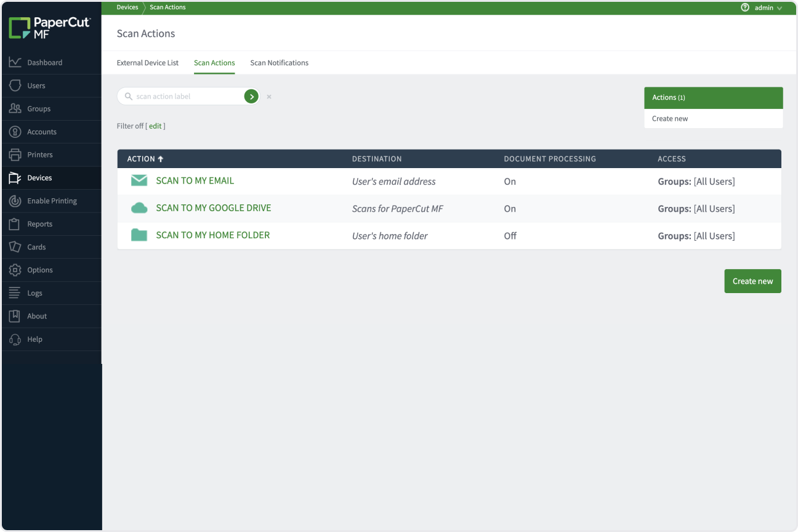
Task: Click the Options gear icon in sidebar
Action: pyautogui.click(x=15, y=270)
